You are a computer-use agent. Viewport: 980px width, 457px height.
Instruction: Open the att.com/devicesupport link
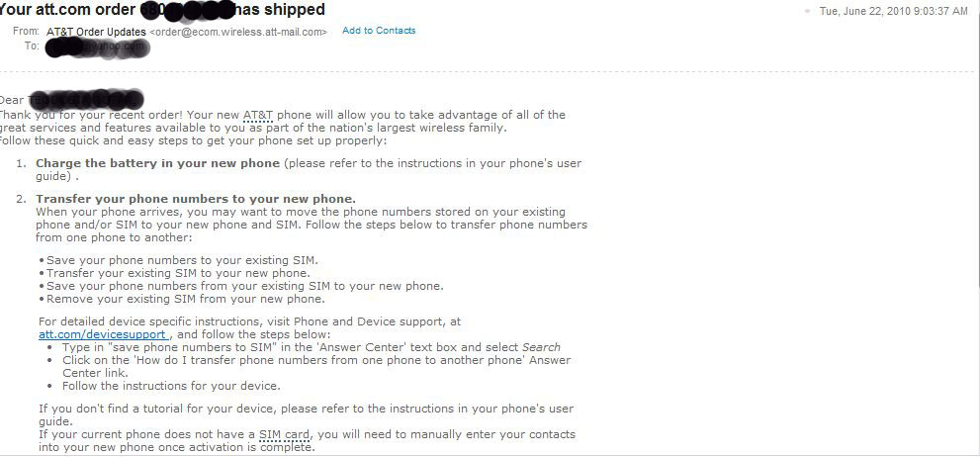point(103,334)
